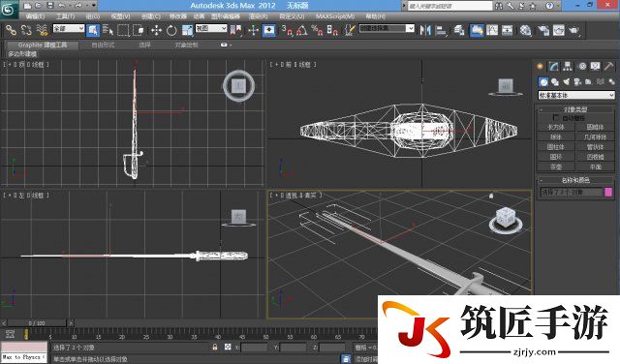Open the 工具(T) menu
This screenshot has height=364, width=620.
65,16
